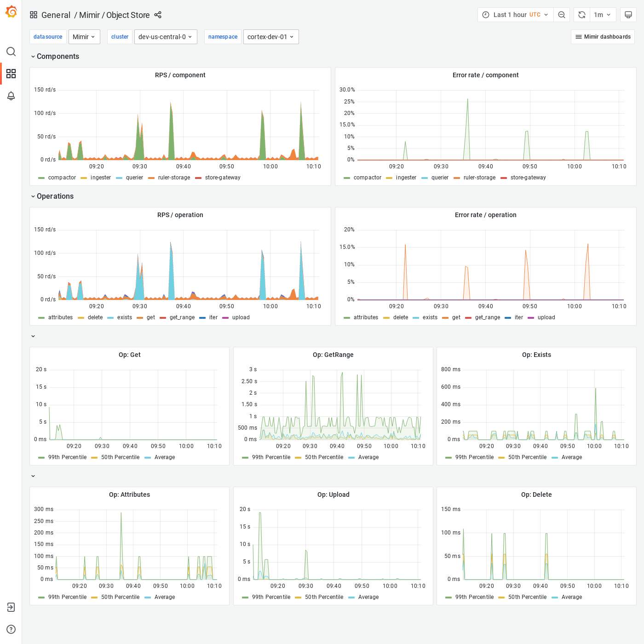The height and width of the screenshot is (644, 644).
Task: Open the Alerting bell icon
Action: point(11,96)
